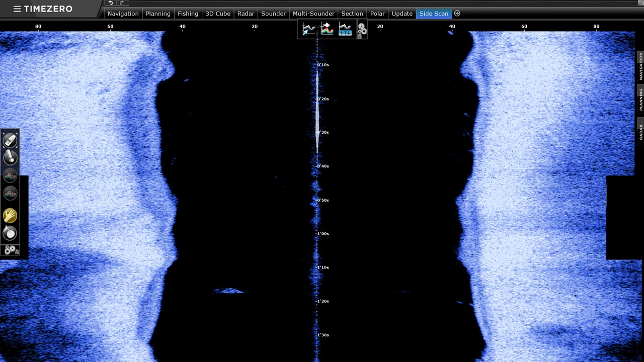The height and width of the screenshot is (362, 644).
Task: Click the undo arrow button
Action: (111, 3)
